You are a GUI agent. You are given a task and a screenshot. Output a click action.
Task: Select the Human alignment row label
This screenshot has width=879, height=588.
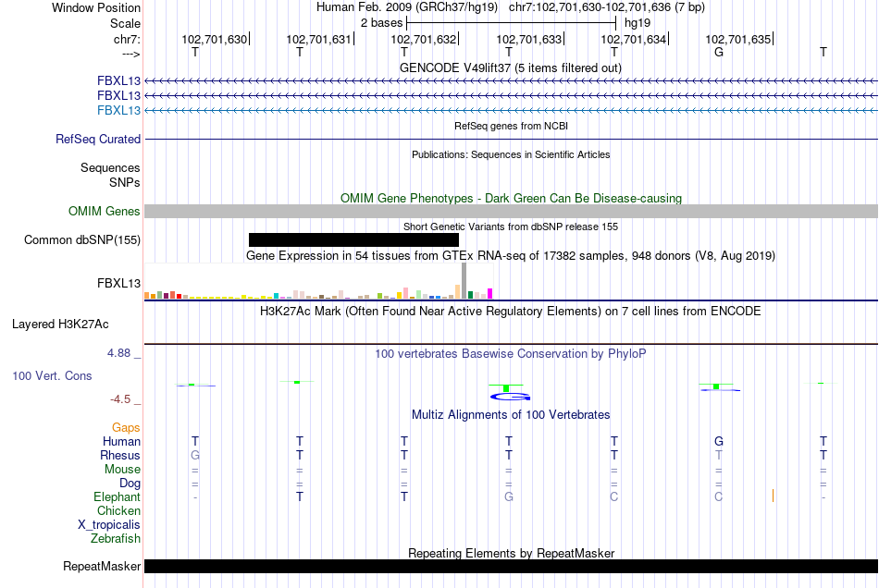click(121, 441)
